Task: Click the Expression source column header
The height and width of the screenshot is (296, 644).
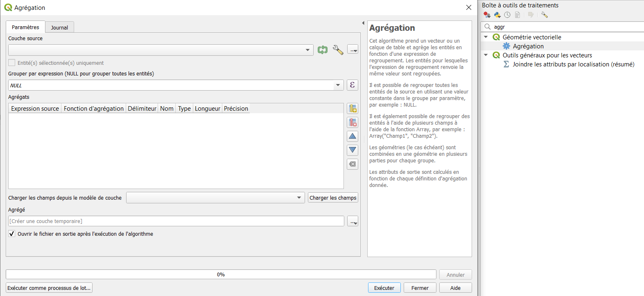Action: coord(35,109)
